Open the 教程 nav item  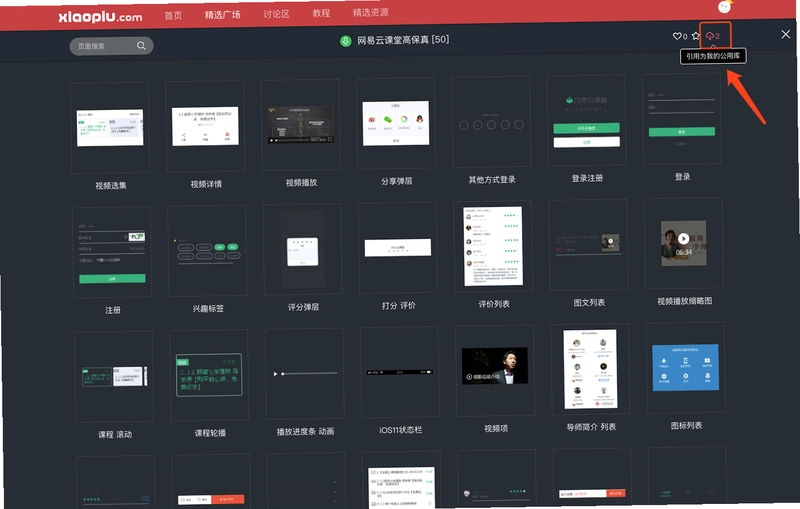tap(321, 13)
